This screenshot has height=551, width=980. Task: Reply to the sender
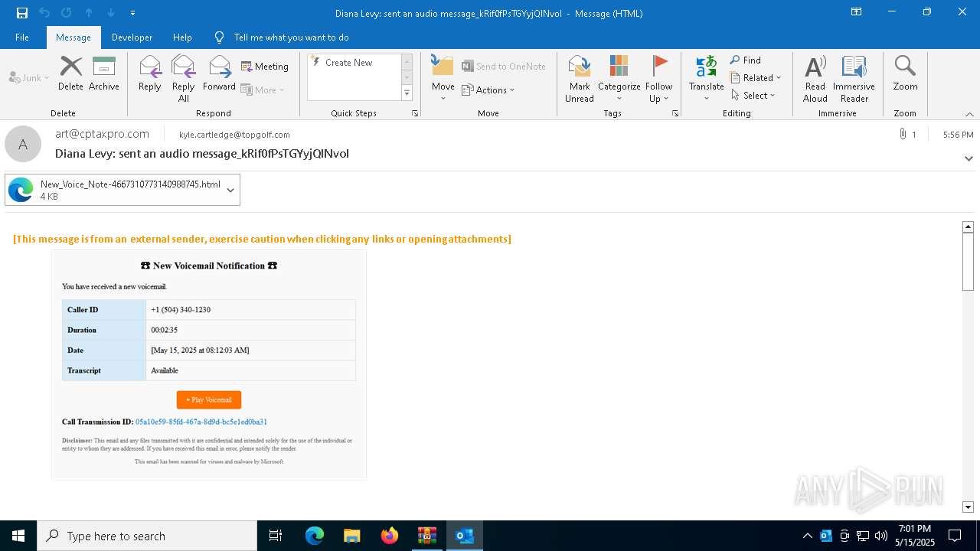click(150, 73)
